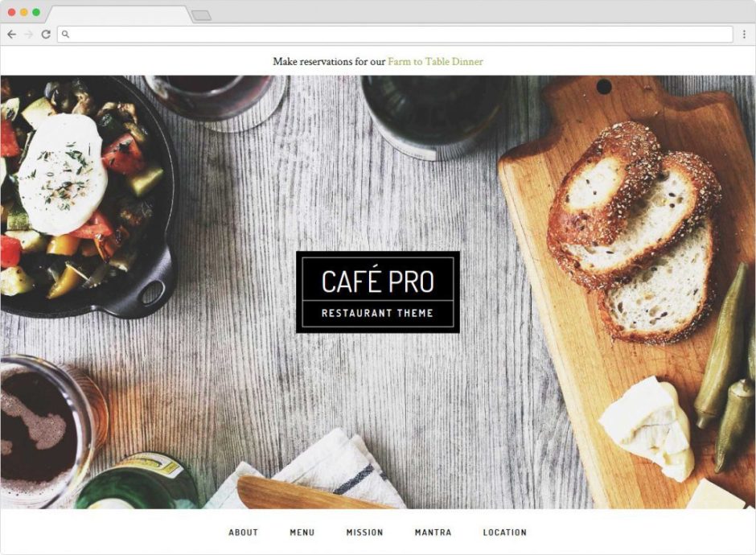Screen dimensions: 756x555
Task: Jump to the Mission section
Action: pyautogui.click(x=365, y=532)
